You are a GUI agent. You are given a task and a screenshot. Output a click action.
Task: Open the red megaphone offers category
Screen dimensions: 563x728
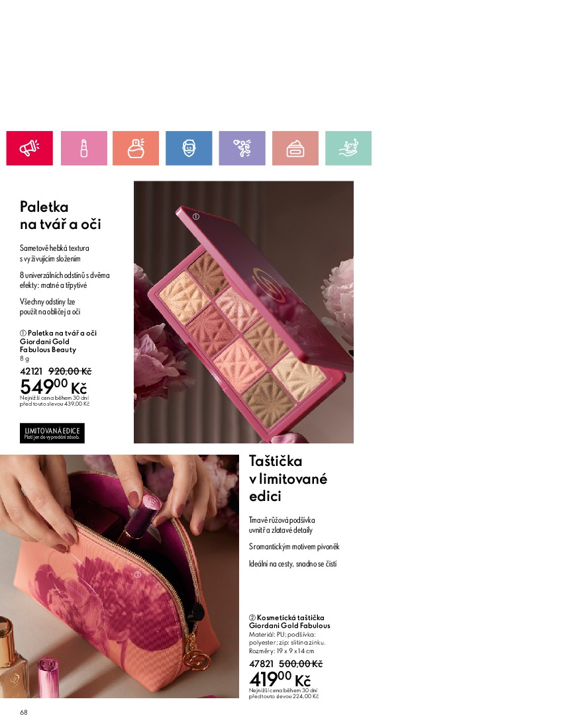pos(29,148)
